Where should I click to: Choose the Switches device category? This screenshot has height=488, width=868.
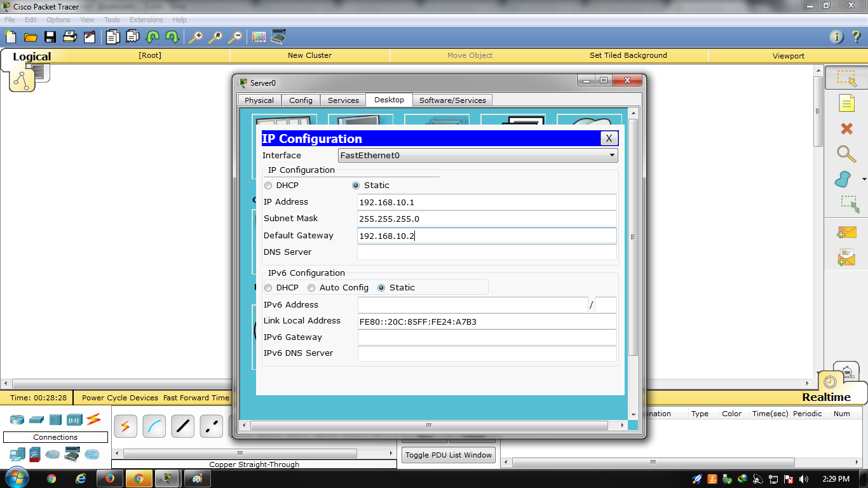36,419
